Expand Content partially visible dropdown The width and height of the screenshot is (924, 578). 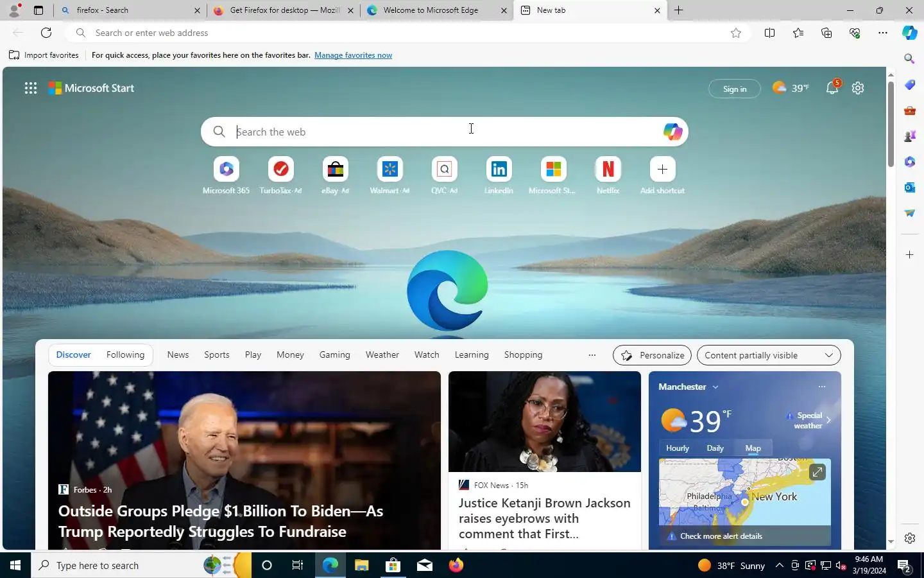pyautogui.click(x=769, y=355)
